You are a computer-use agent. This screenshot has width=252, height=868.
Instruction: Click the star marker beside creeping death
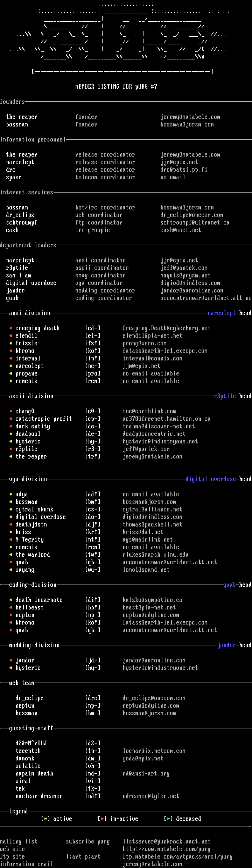(11, 328)
